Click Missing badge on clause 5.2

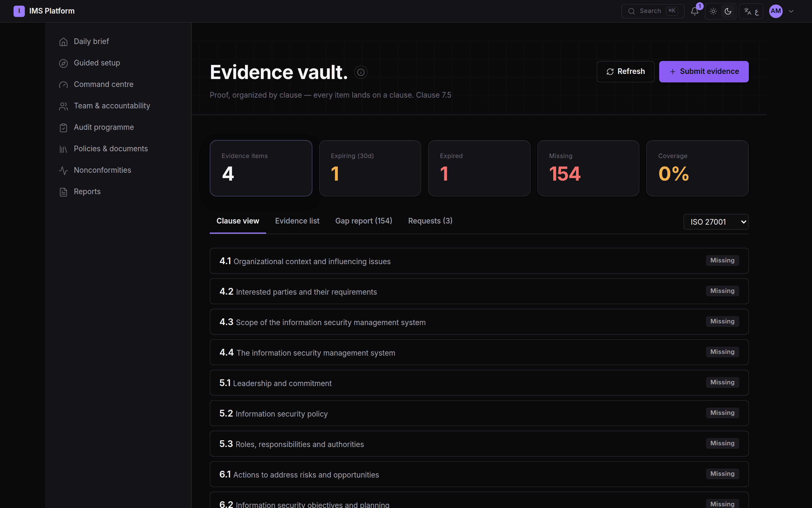click(722, 413)
